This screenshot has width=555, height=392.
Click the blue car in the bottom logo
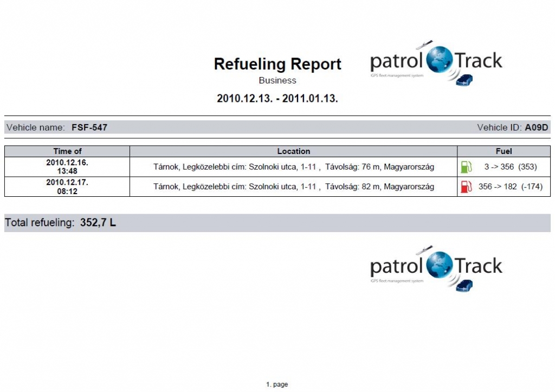coord(464,286)
